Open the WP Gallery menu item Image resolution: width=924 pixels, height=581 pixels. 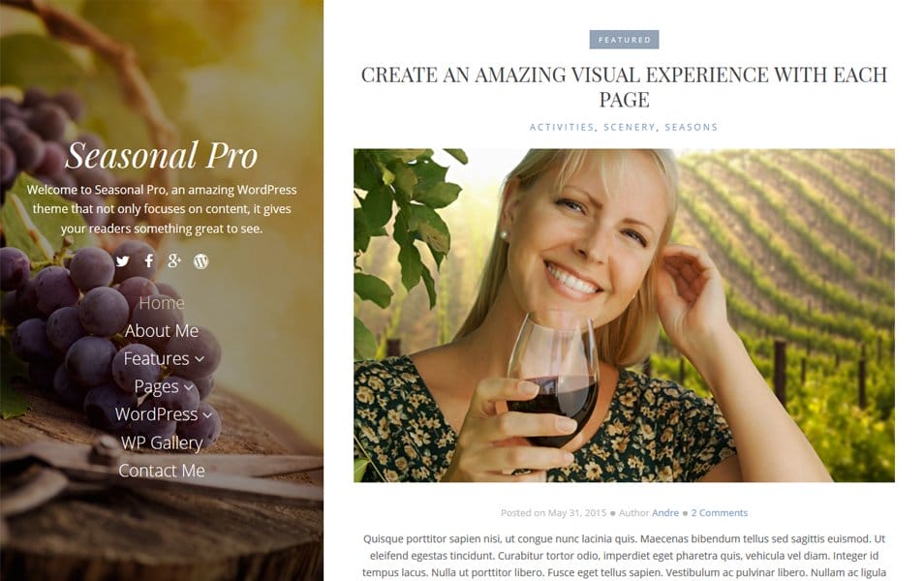161,443
